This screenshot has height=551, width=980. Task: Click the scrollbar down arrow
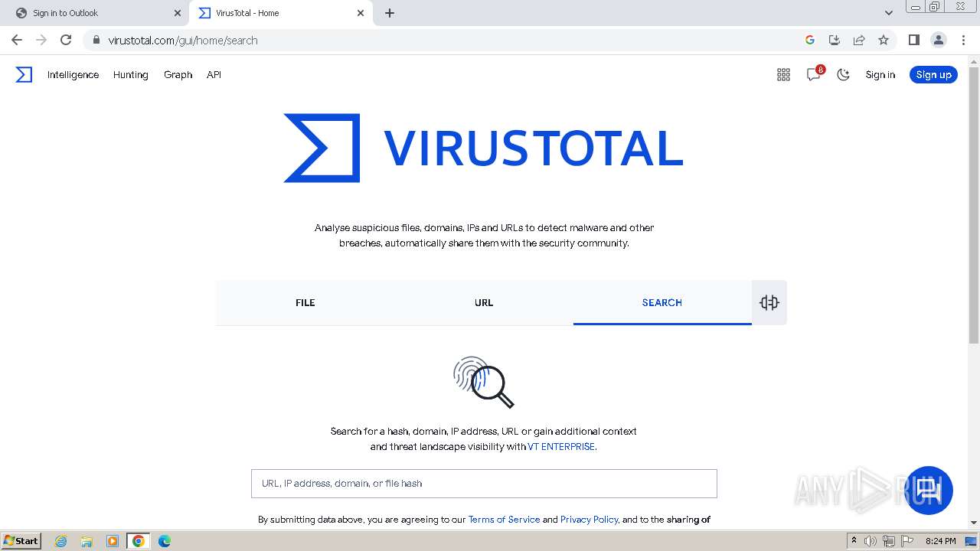click(974, 522)
